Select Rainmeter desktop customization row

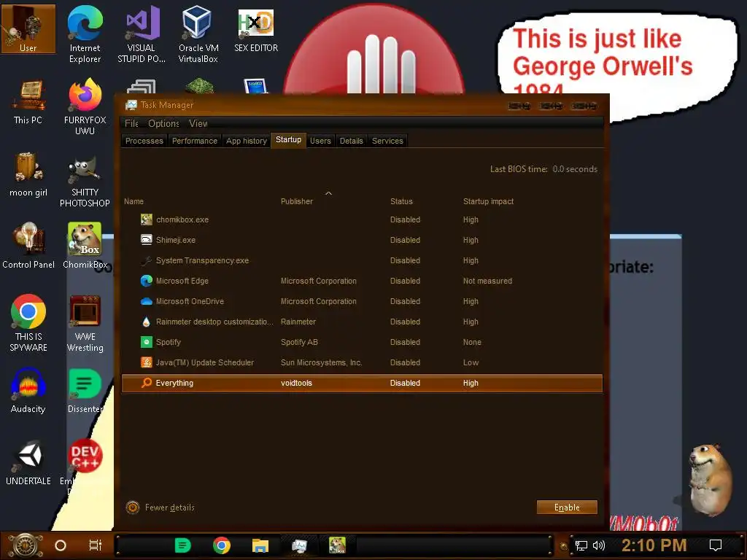coord(362,322)
